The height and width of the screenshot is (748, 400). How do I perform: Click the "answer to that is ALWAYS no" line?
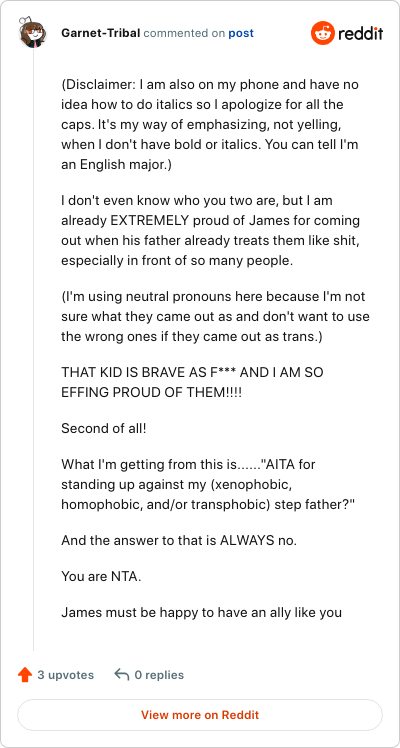coord(179,540)
